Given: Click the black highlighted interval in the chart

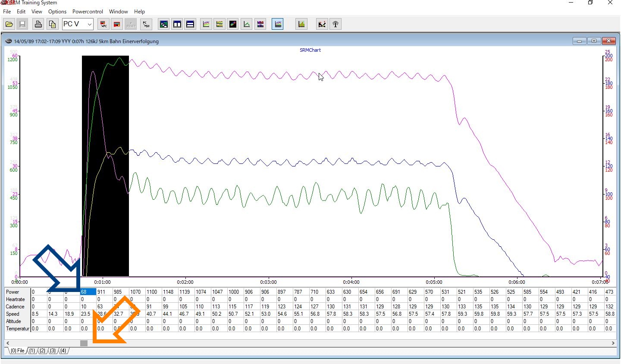Looking at the screenshot, I should (105, 166).
